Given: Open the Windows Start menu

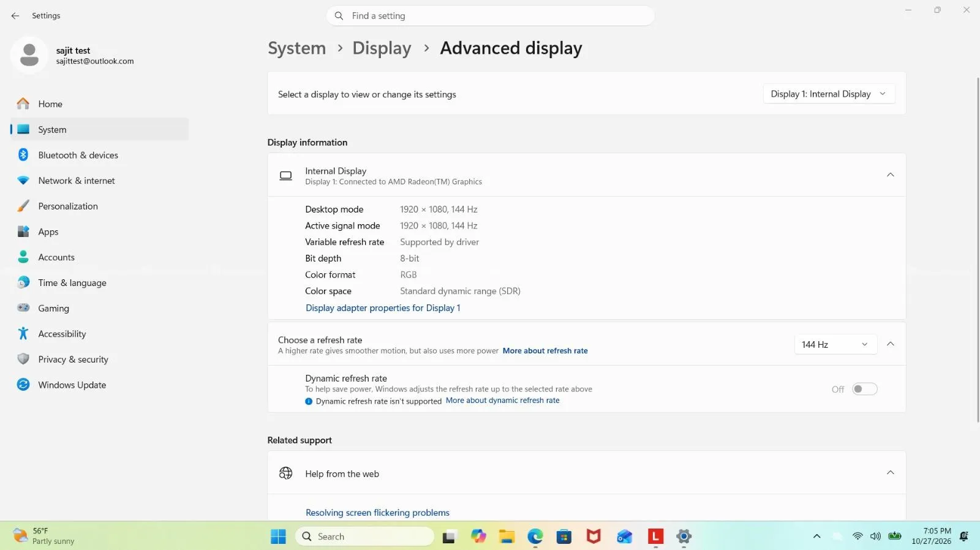Looking at the screenshot, I should click(278, 537).
